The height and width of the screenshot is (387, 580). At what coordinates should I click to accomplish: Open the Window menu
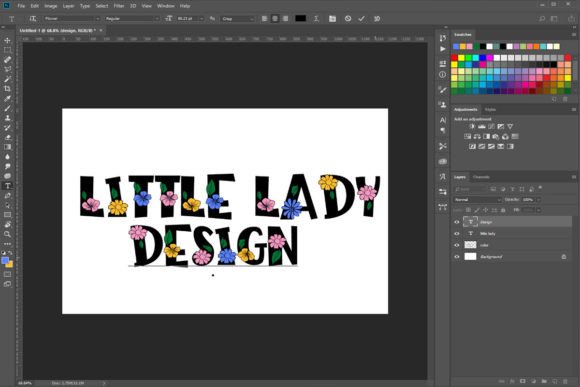(x=165, y=6)
